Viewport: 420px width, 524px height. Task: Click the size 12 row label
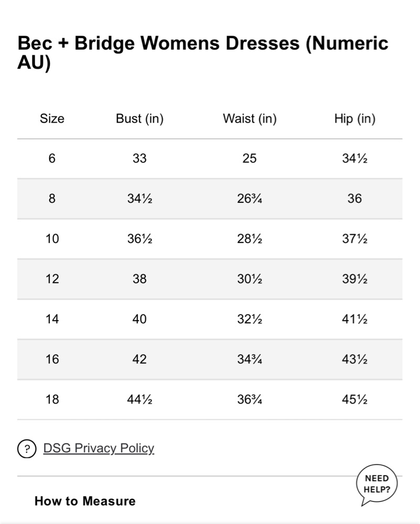tap(52, 279)
